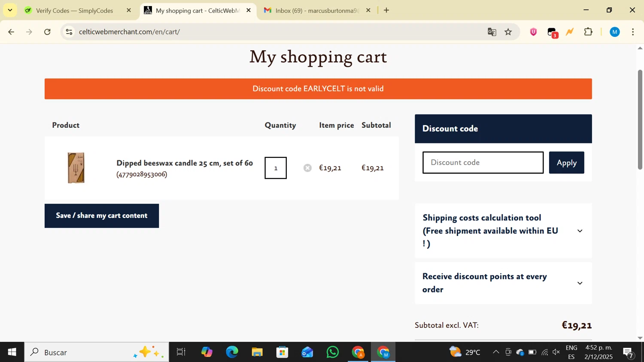Switch to first Chrome taskbar window
Viewport: 644px width, 362px height.
(358, 352)
